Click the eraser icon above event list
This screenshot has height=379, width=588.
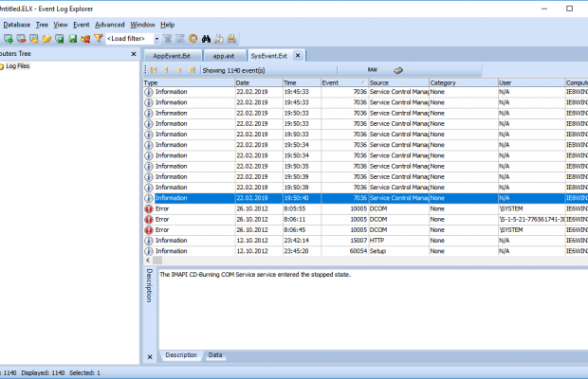point(399,70)
